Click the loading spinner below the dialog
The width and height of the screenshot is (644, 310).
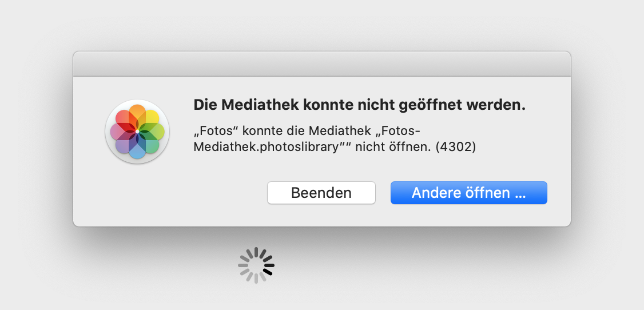(256, 265)
